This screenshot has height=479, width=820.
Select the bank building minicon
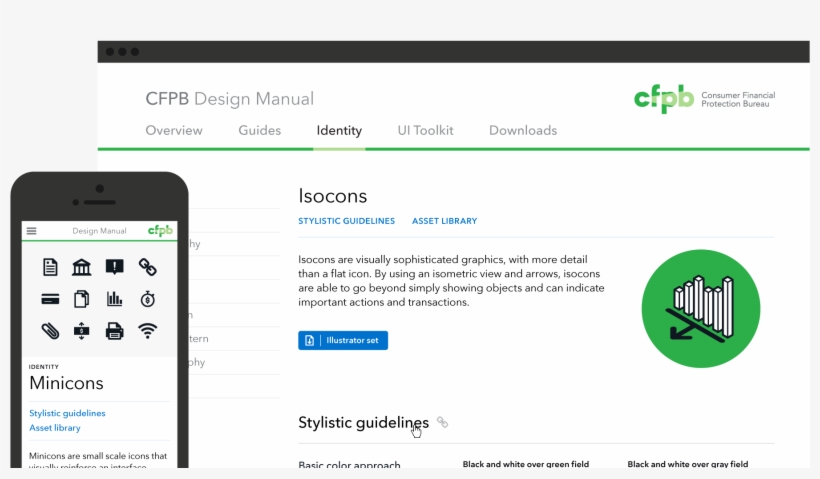coord(82,267)
